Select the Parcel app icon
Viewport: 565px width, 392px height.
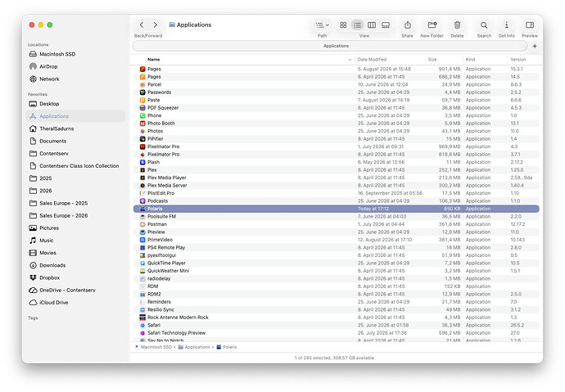point(142,84)
